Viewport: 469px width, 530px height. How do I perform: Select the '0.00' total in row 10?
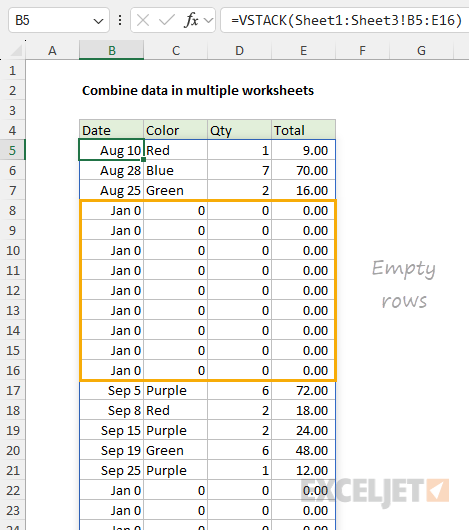[303, 250]
